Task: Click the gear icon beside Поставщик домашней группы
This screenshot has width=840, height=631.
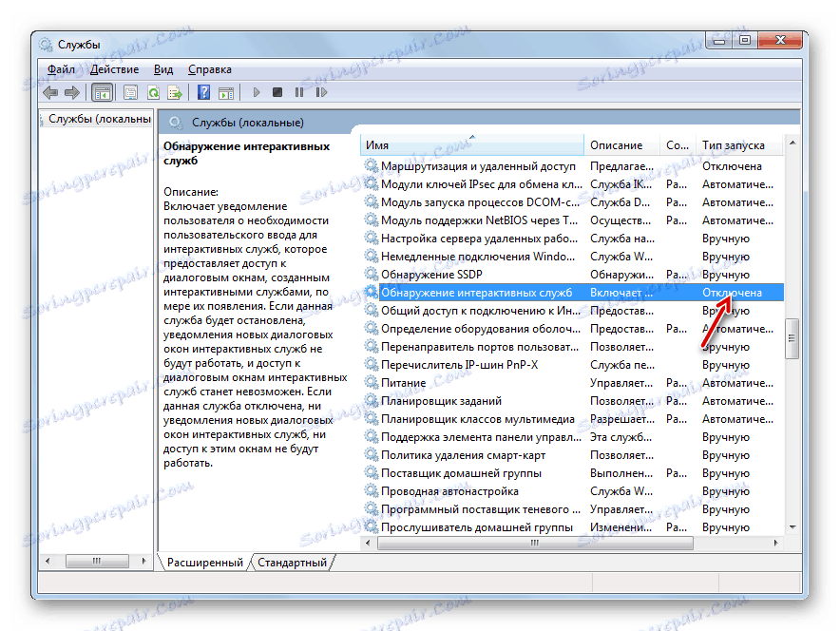Action: (372, 472)
